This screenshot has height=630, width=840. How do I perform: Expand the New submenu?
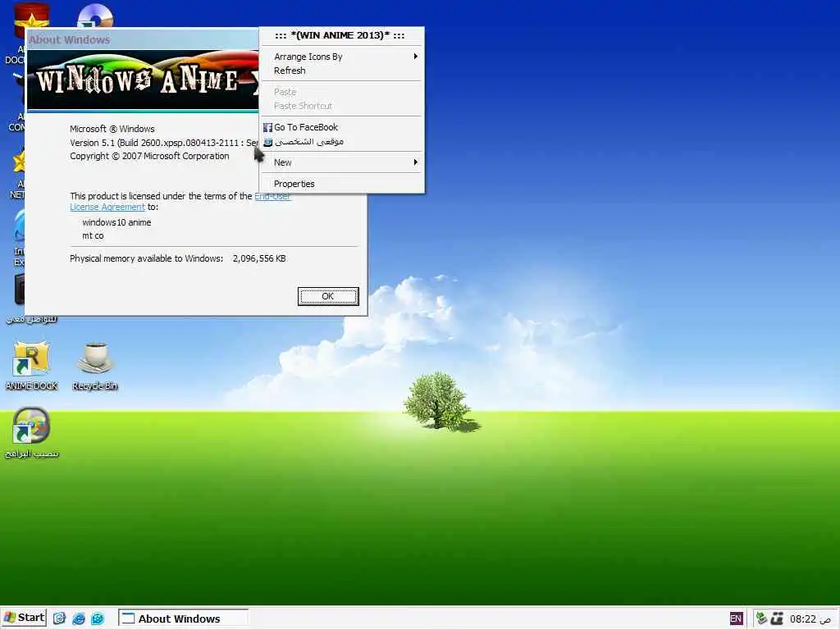pos(342,162)
